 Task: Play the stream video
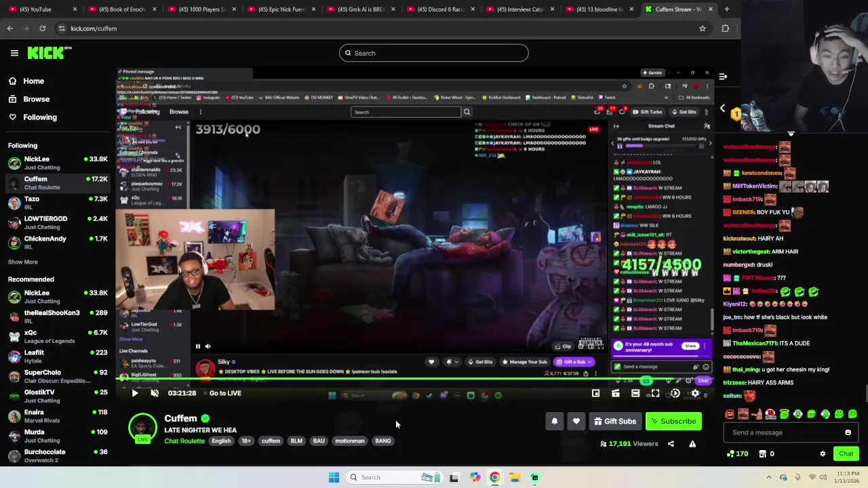point(135,393)
